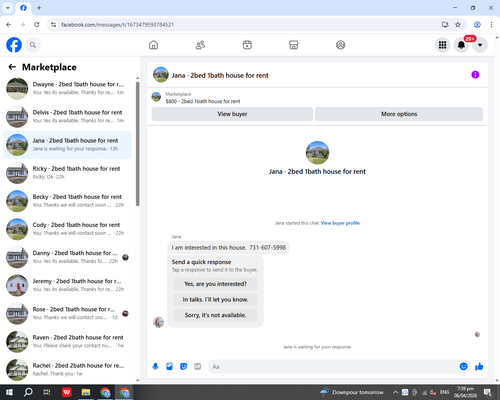500x400 pixels.
Task: Open the Groups profile circle icon
Action: pyautogui.click(x=340, y=45)
